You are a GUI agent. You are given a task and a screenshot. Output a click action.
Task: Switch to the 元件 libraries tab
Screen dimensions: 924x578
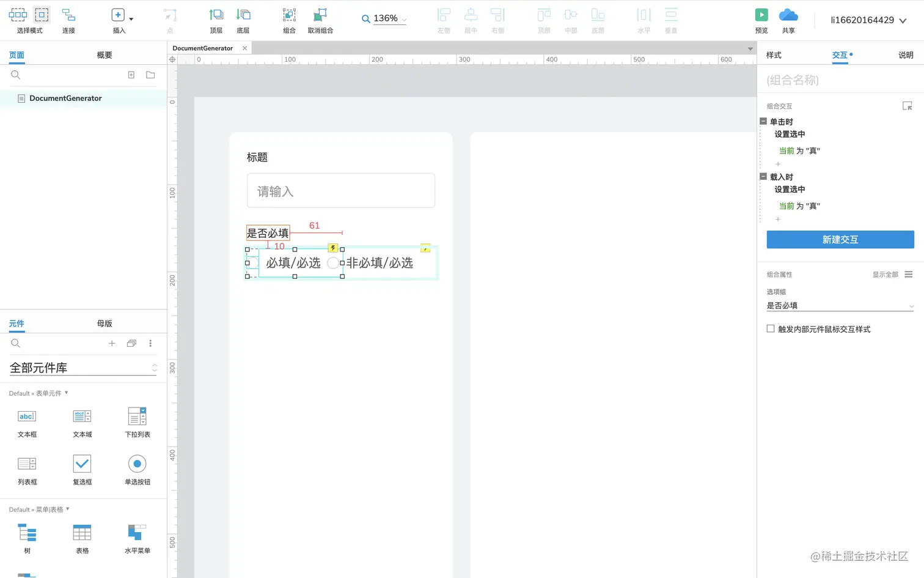(16, 324)
